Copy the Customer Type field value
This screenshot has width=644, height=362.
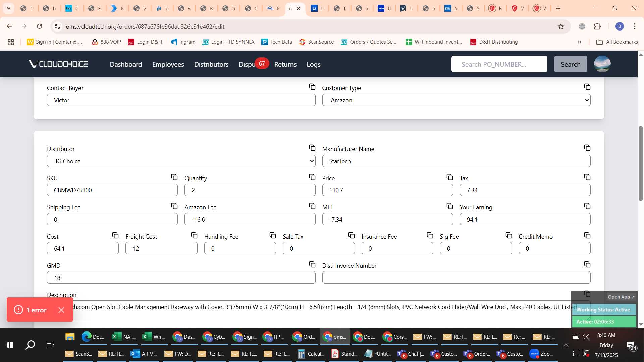pos(587,87)
